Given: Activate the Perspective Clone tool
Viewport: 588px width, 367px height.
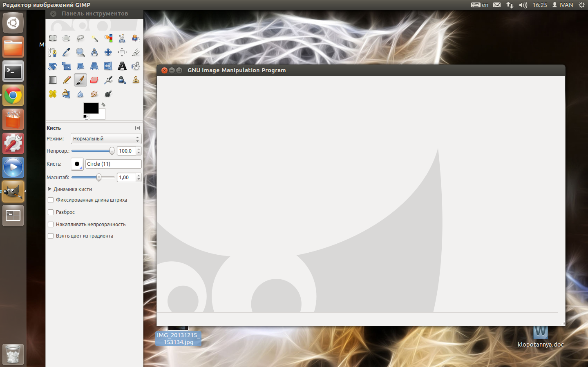Looking at the screenshot, I should (67, 94).
